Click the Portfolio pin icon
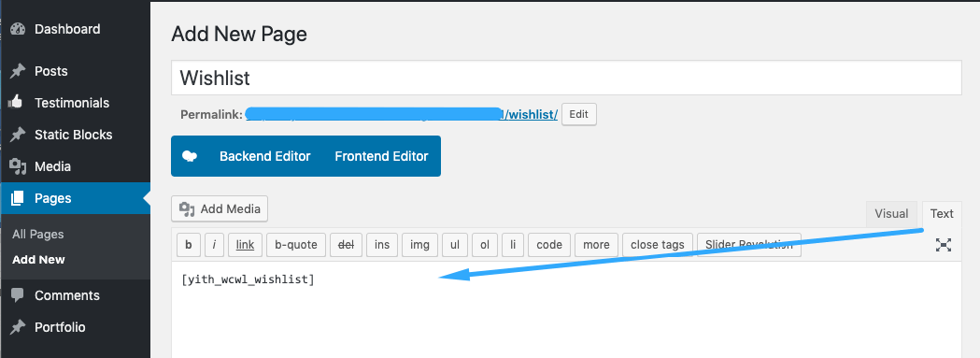The image size is (980, 358). 18,327
